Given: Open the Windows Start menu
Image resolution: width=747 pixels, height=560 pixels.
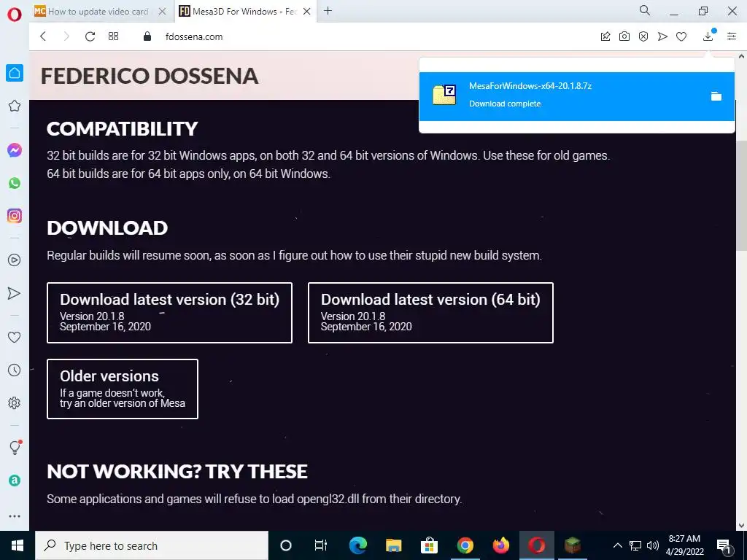Looking at the screenshot, I should click(18, 545).
